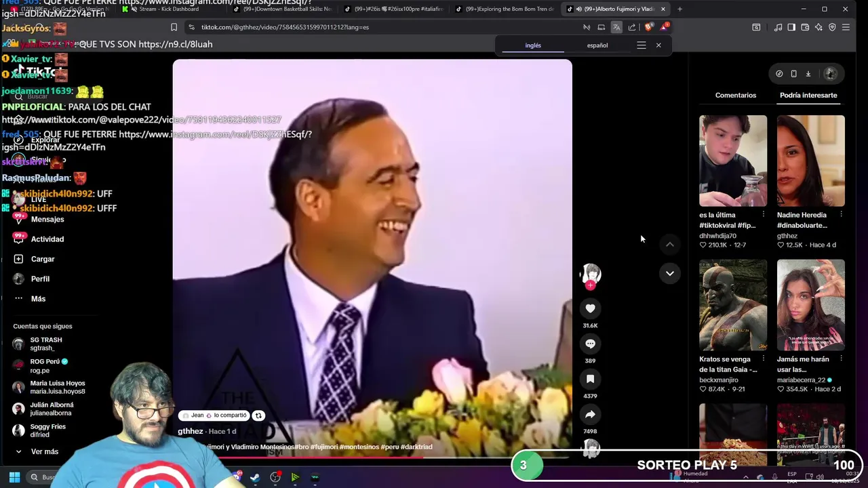
Task: Select 'inglés' in the translate popup
Action: 533,45
